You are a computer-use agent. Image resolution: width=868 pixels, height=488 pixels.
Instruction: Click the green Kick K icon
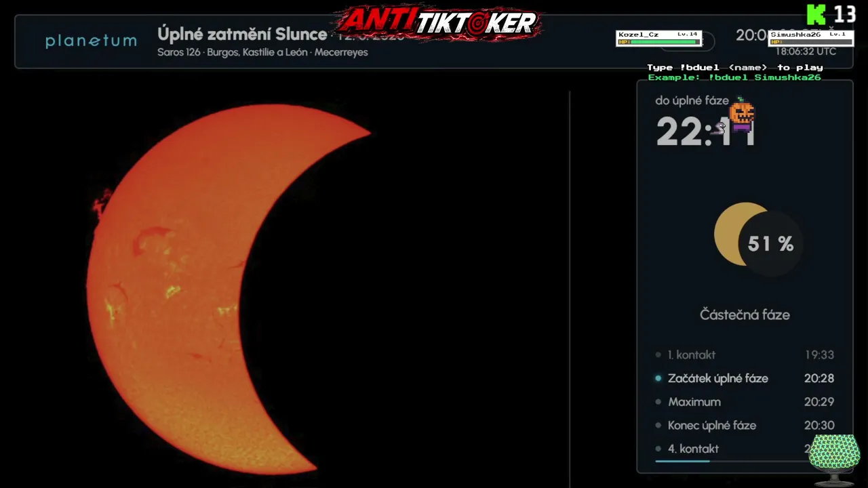point(816,14)
